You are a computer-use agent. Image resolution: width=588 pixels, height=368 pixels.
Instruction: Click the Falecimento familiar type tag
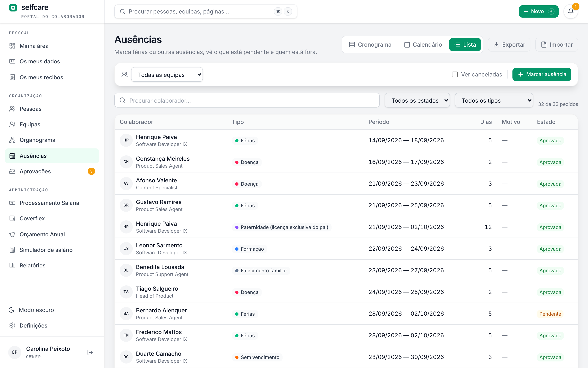coord(261,270)
